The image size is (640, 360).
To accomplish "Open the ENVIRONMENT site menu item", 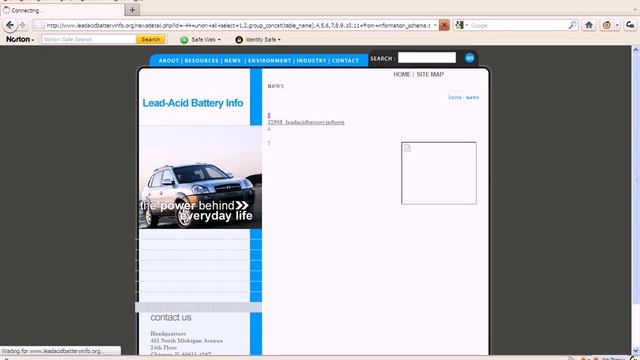I will coord(269,60).
